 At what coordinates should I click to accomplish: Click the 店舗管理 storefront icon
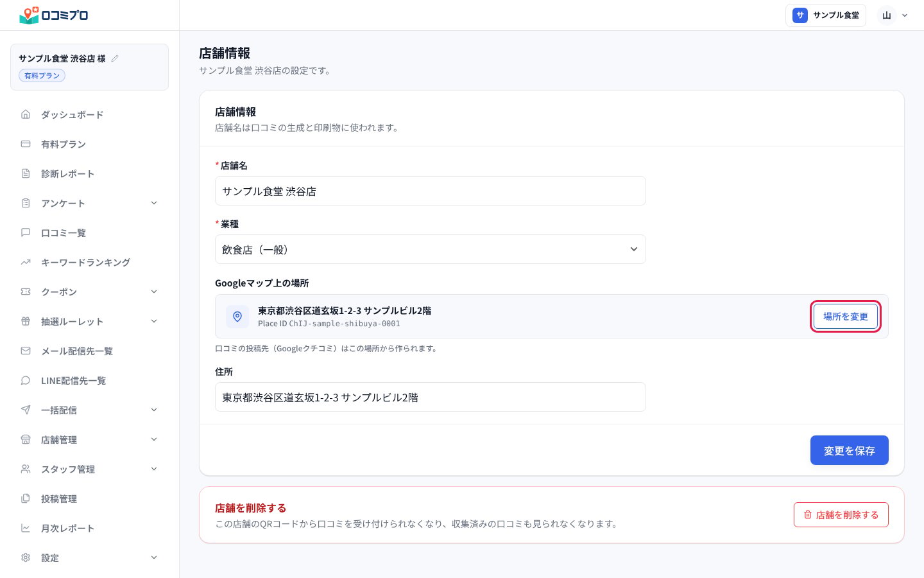(x=26, y=439)
